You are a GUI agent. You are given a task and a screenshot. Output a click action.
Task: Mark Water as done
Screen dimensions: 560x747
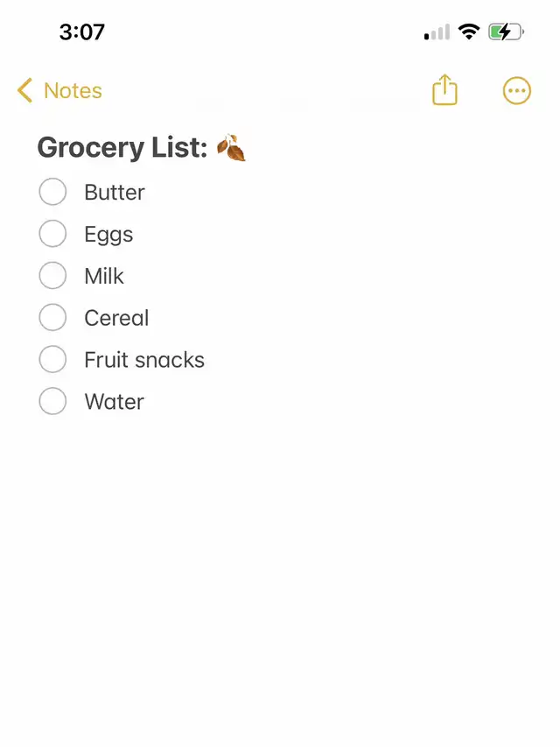(52, 401)
